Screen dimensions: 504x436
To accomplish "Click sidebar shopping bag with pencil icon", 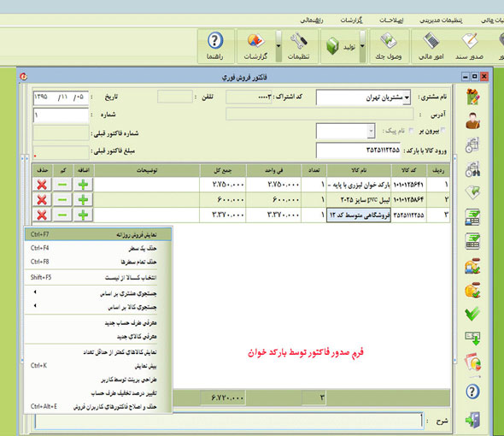I will pos(472,97).
